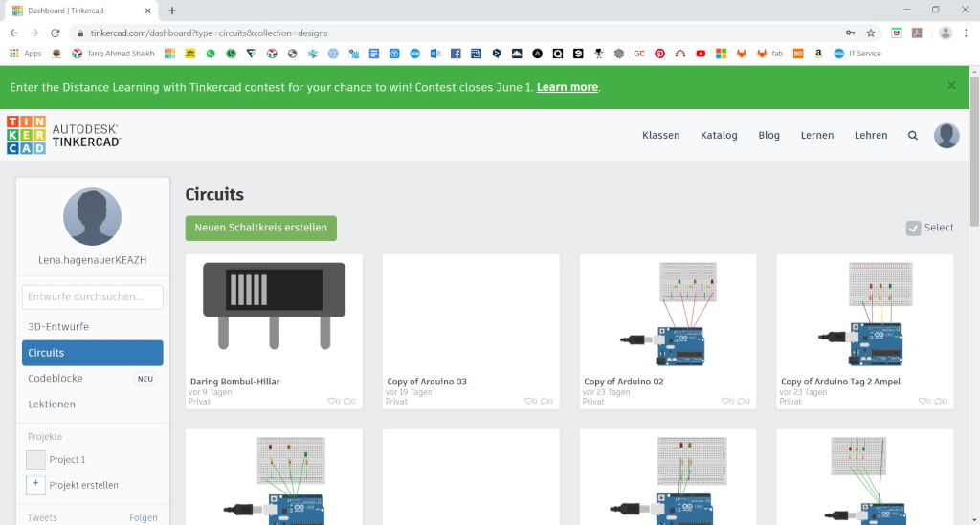
Task: Click the sidebar profile picture
Action: pos(93,217)
